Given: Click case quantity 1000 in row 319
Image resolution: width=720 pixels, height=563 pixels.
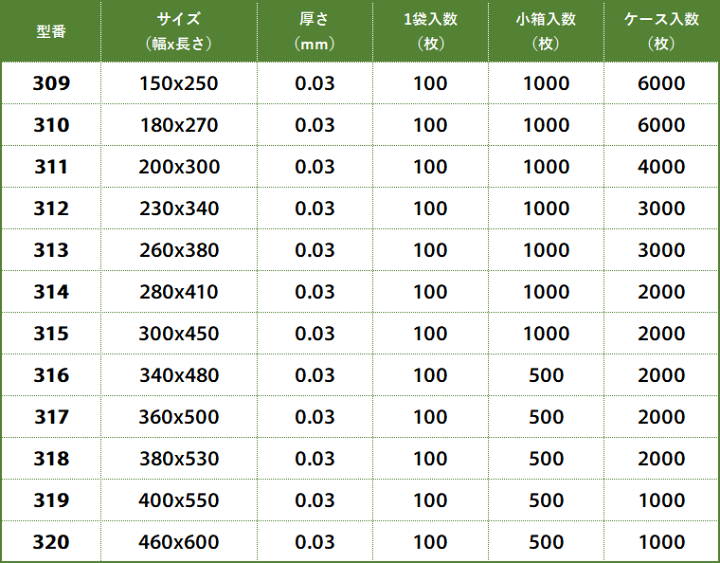Looking at the screenshot, I should point(661,500).
